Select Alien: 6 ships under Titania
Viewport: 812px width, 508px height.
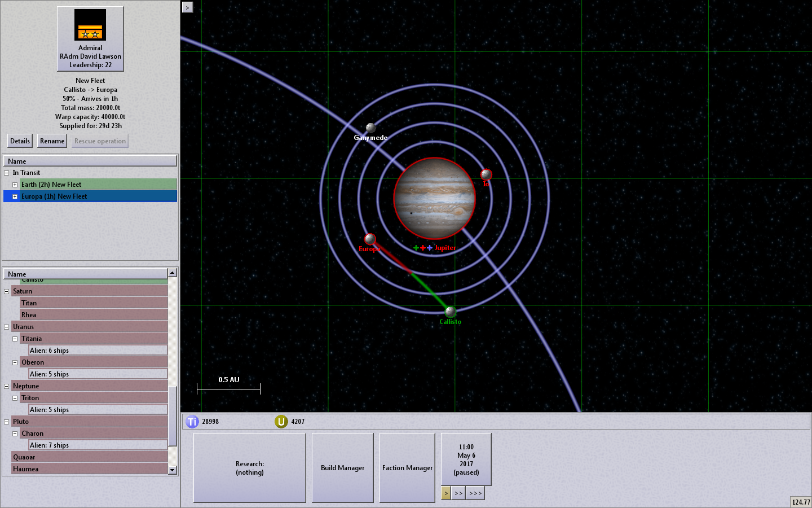click(50, 351)
